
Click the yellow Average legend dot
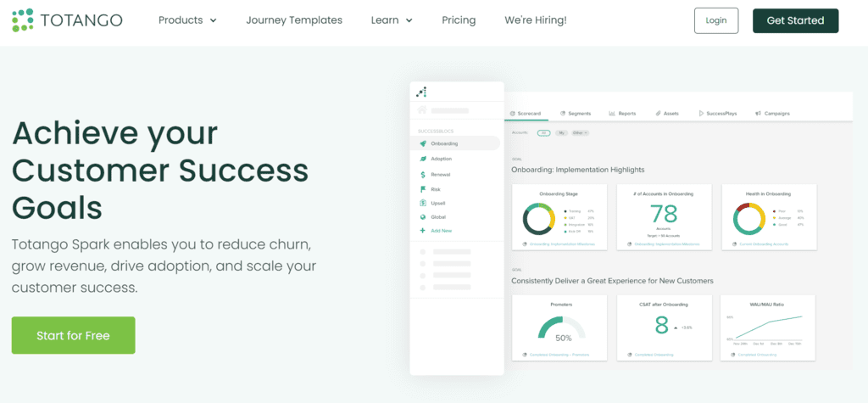[776, 217]
